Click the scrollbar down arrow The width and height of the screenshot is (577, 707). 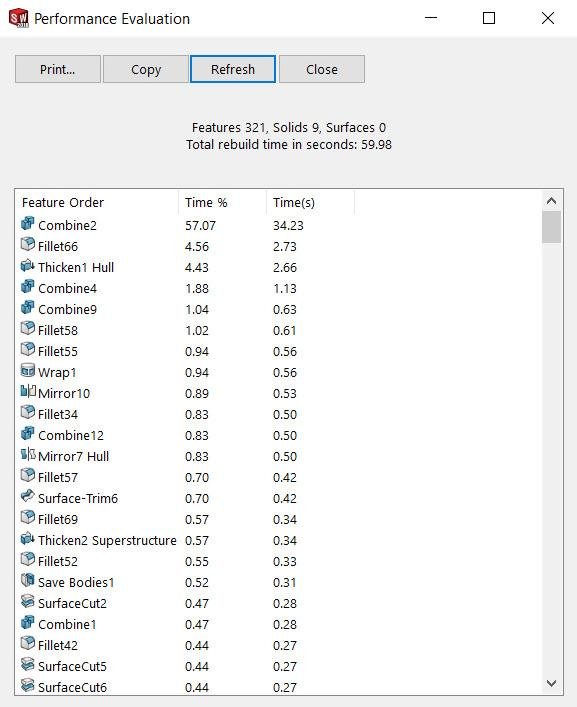[551, 683]
